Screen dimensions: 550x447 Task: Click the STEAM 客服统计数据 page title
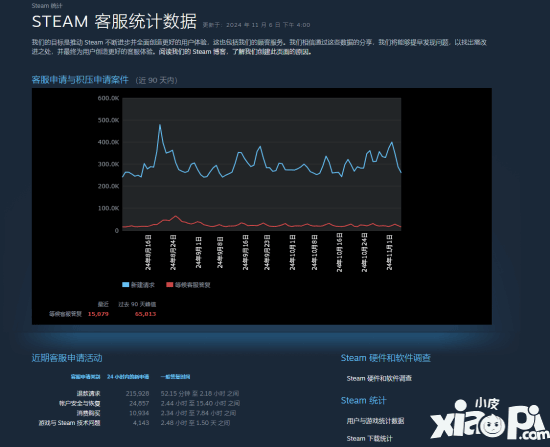tap(114, 21)
